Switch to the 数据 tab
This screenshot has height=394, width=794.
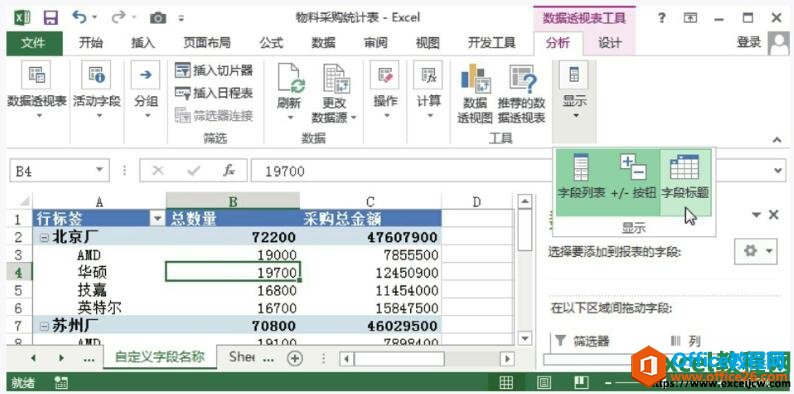coord(323,43)
